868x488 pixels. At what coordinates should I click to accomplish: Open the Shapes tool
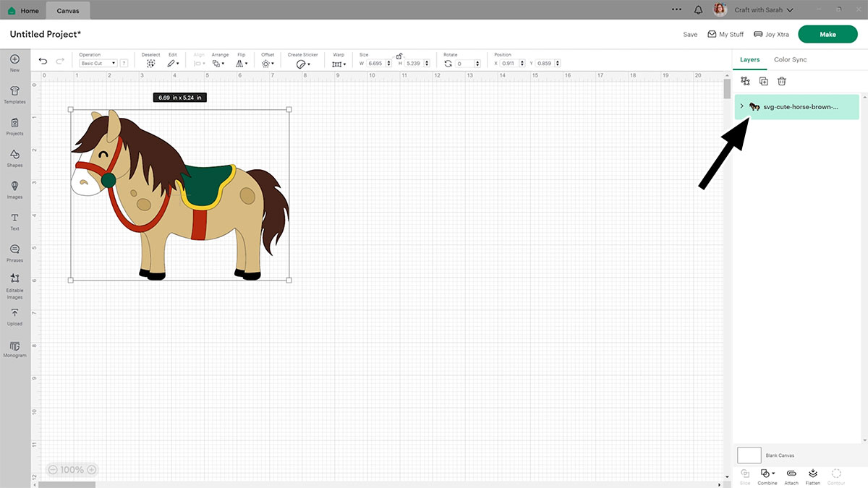point(14,158)
